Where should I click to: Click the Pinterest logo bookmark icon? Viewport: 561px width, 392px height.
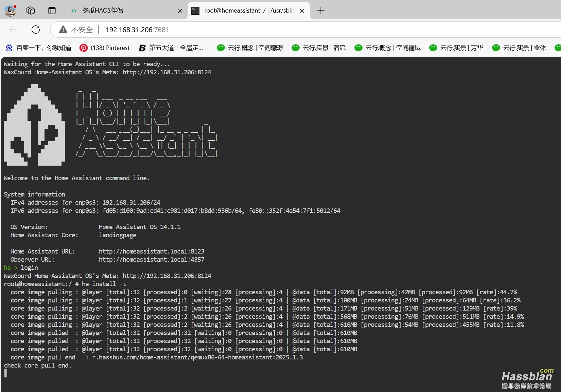click(83, 48)
